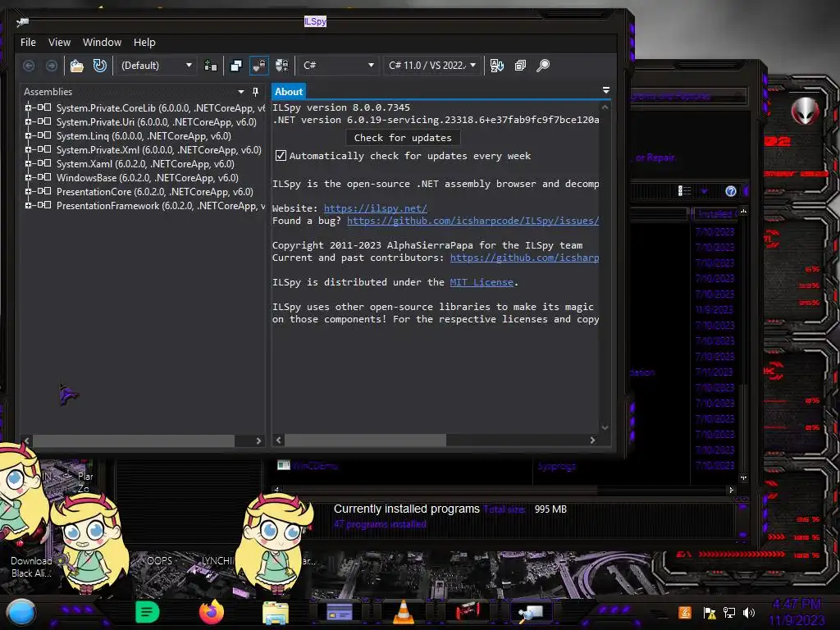
Task: Click the About pane scroll up arrow
Action: click(605, 107)
